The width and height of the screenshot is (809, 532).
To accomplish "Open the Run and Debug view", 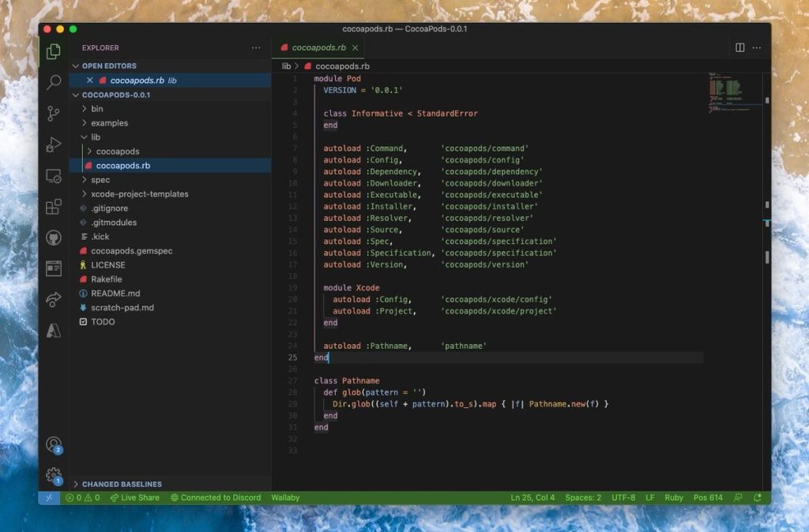I will (x=54, y=145).
